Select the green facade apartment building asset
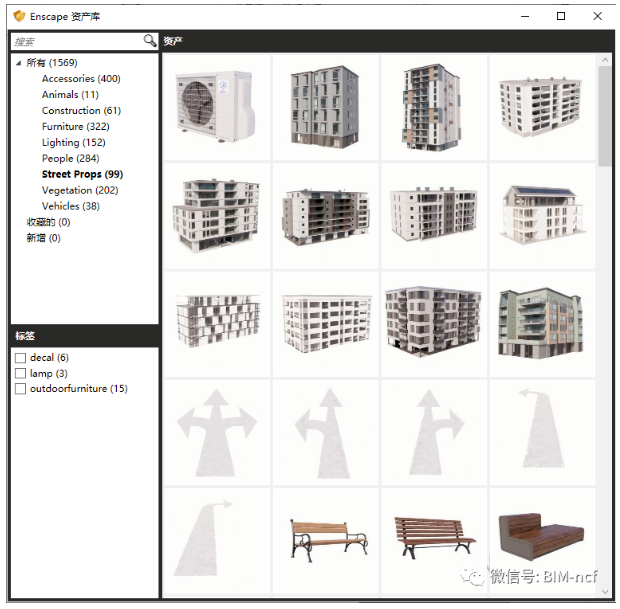620x609 pixels. point(540,323)
